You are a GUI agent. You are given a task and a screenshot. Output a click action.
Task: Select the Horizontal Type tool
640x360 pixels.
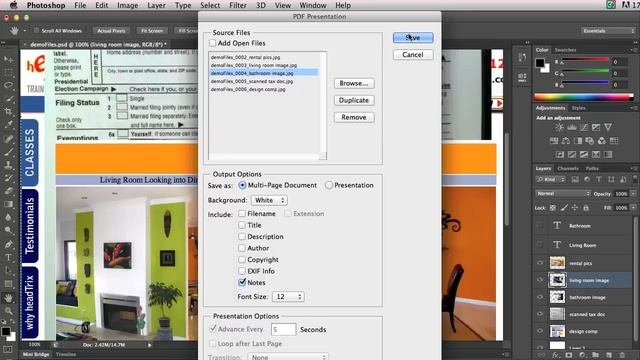tap(8, 257)
